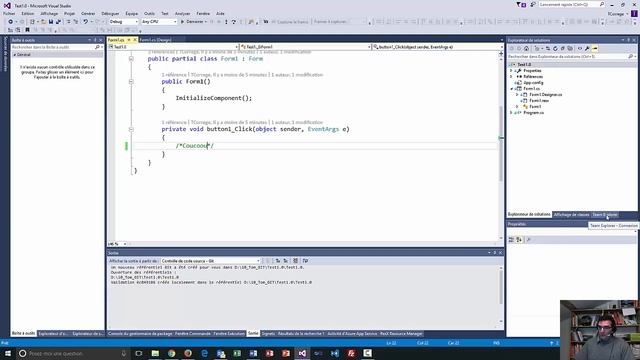The width and height of the screenshot is (640, 360).
Task: Click the Save All toolbar icon
Action: tap(58, 22)
